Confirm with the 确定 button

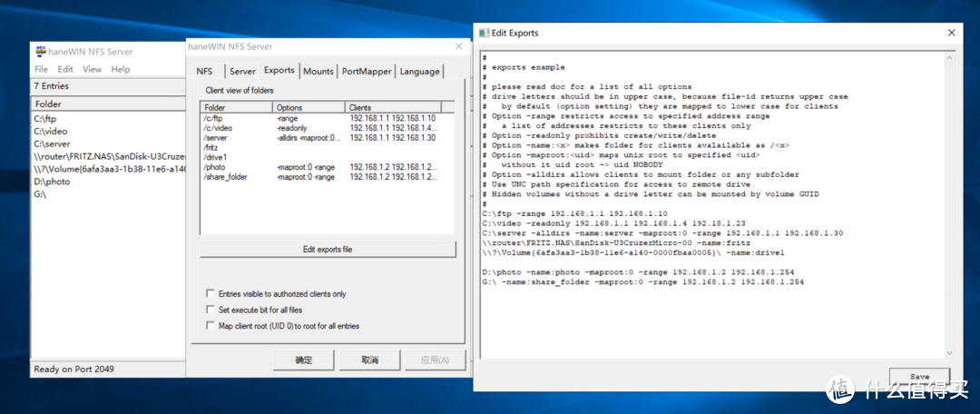tap(304, 360)
